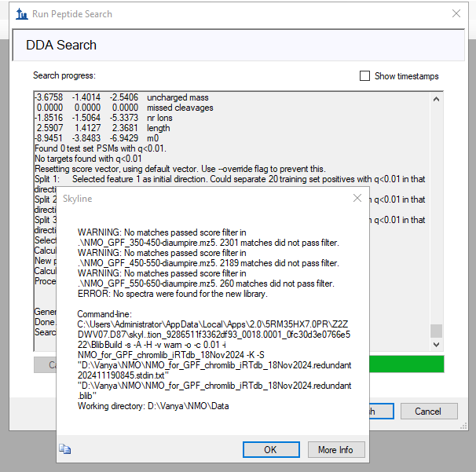Click Cancel in the peptide search wizard
The height and width of the screenshot is (472, 476).
pyautogui.click(x=428, y=412)
